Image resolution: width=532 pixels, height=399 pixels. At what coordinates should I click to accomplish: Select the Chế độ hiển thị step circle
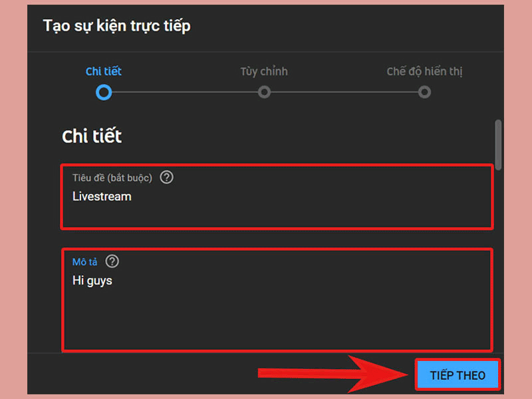425,92
